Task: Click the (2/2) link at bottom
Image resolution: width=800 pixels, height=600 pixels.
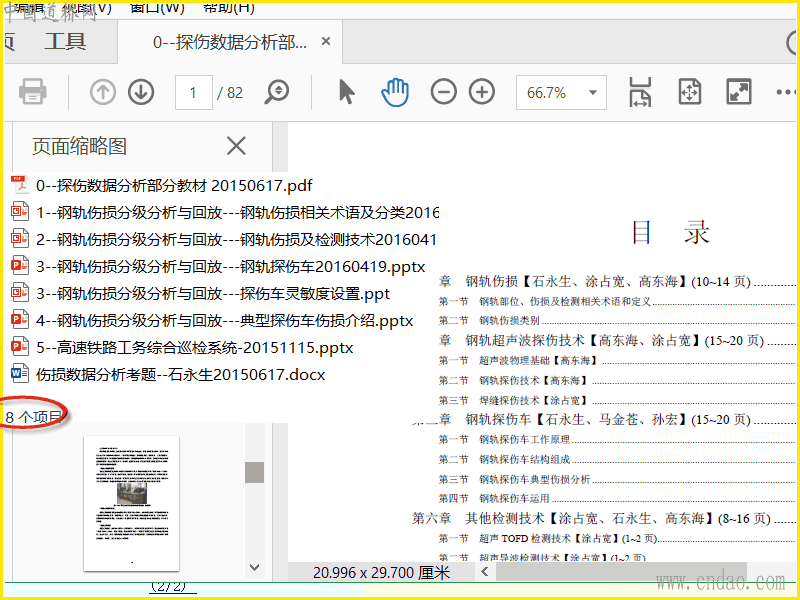Action: 172,587
